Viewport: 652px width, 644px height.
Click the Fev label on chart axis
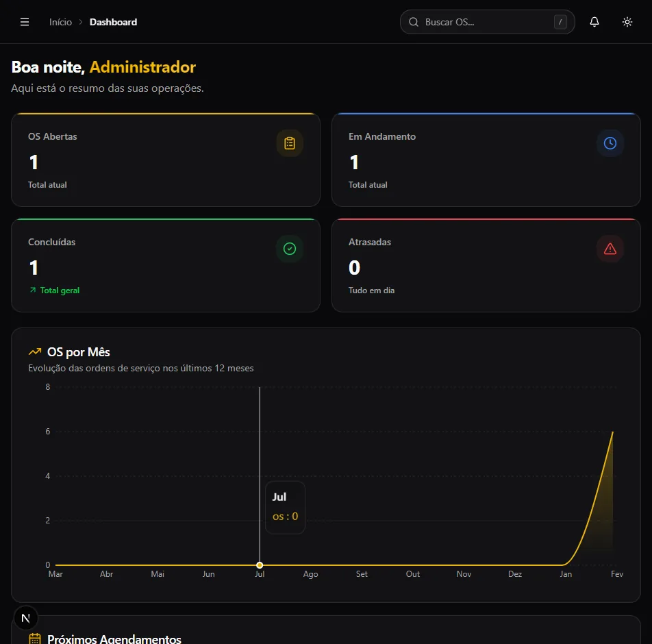pos(616,574)
